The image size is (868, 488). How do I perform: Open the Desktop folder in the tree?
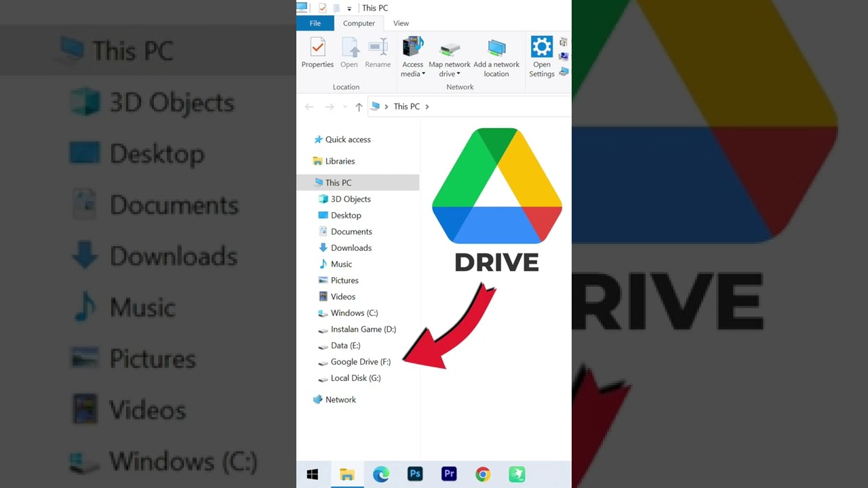pos(340,216)
